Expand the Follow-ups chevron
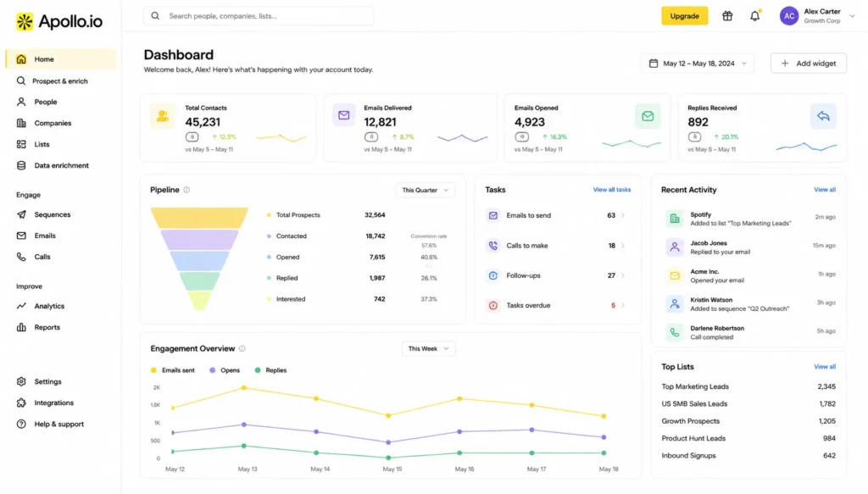The height and width of the screenshot is (494, 868). (623, 275)
